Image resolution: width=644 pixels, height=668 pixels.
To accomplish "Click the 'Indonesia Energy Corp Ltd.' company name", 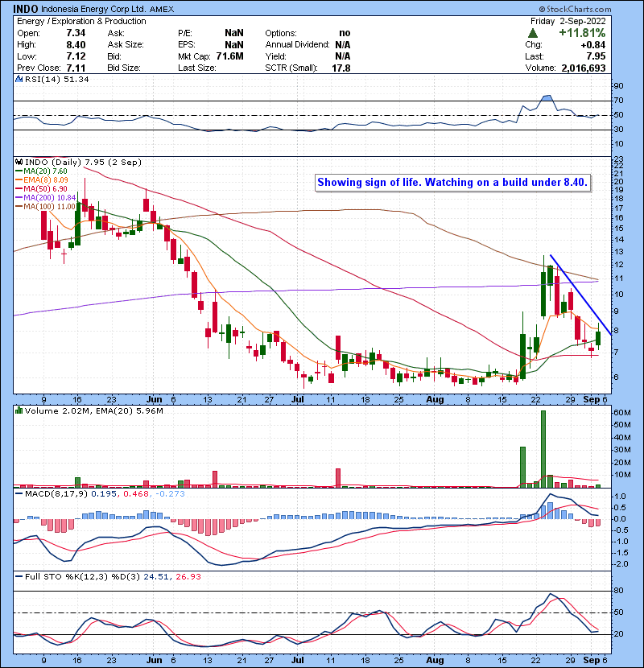I will click(x=93, y=9).
